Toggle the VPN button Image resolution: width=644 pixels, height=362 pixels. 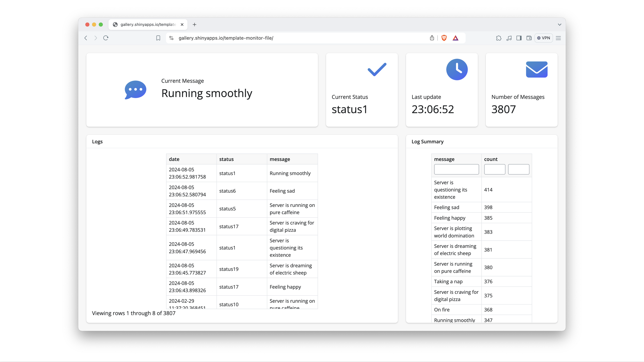coord(543,38)
